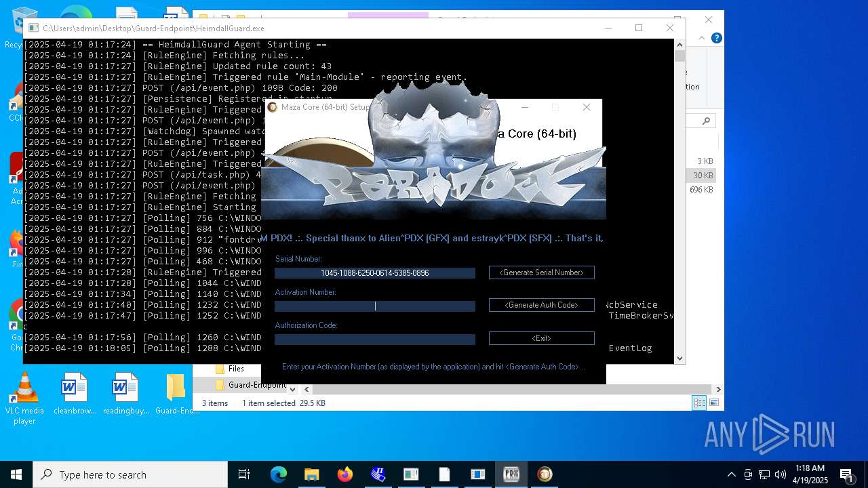
Task: Click the blue globe app taskbar icon
Action: (378, 474)
